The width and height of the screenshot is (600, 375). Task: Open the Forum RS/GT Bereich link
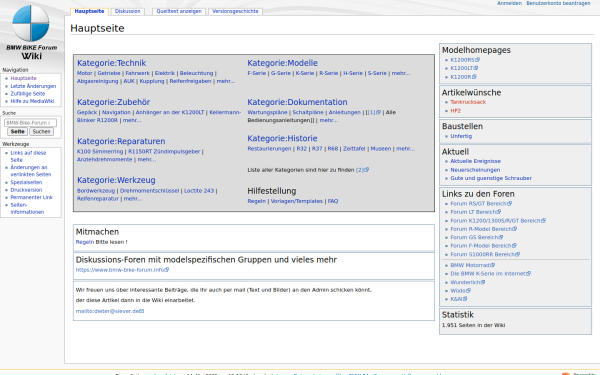coord(481,204)
